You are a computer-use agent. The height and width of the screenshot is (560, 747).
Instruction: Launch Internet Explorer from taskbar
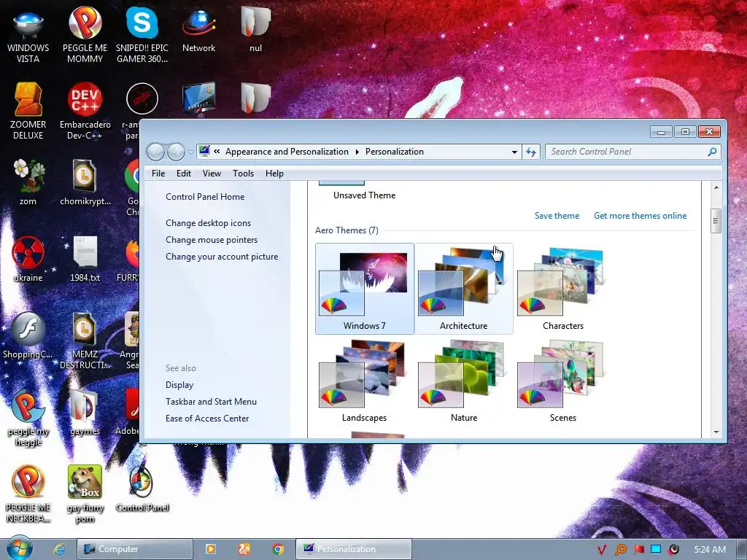pos(58,549)
